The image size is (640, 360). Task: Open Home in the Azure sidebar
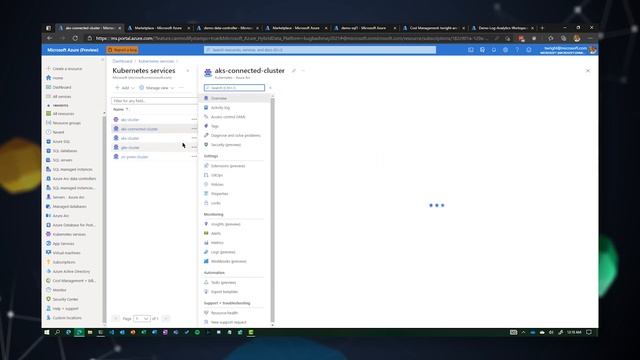pos(58,78)
